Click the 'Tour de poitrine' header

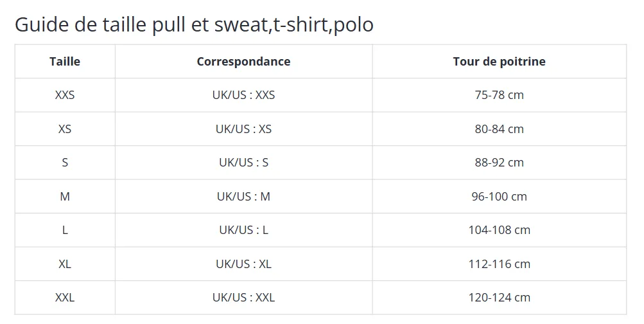pyautogui.click(x=499, y=62)
